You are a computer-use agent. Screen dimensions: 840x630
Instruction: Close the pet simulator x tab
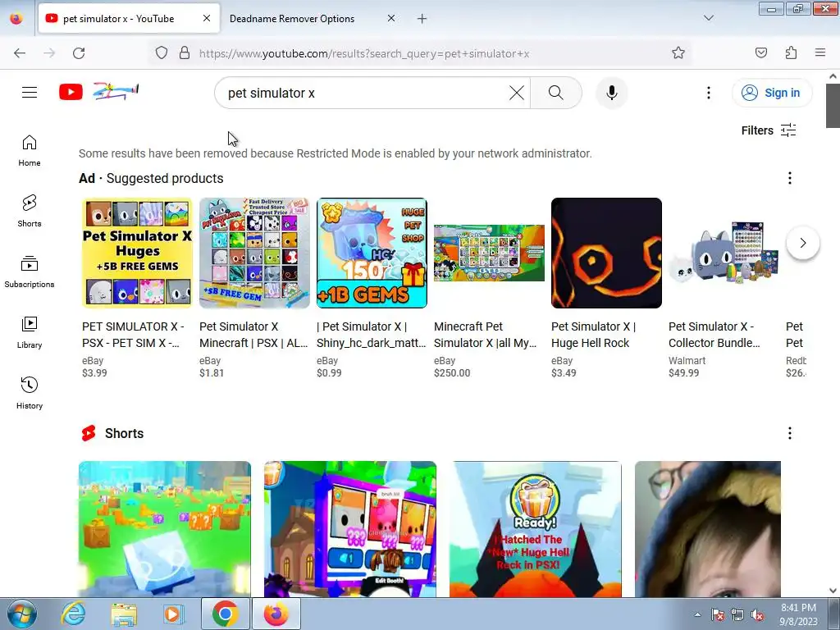[x=206, y=19]
